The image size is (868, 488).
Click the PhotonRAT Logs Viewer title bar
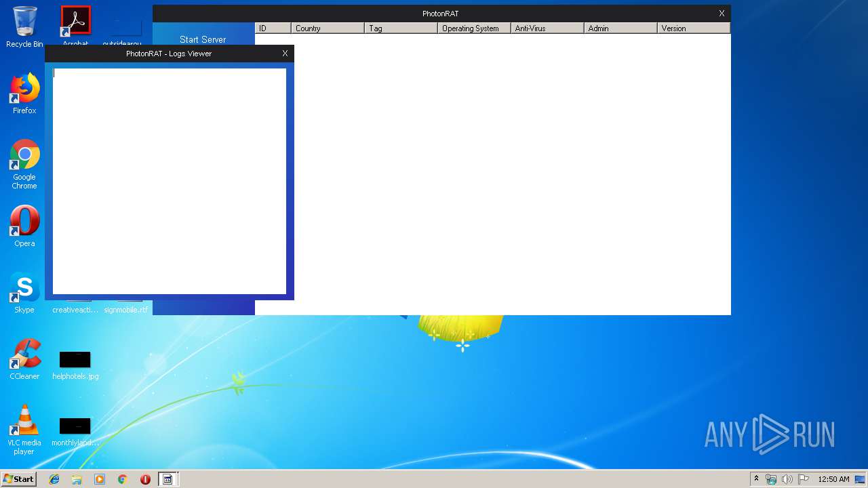tap(169, 54)
